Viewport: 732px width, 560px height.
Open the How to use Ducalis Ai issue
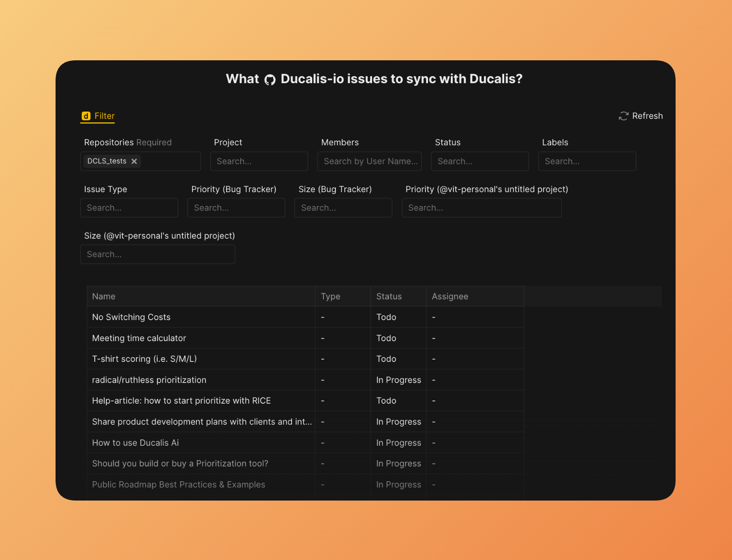[135, 443]
